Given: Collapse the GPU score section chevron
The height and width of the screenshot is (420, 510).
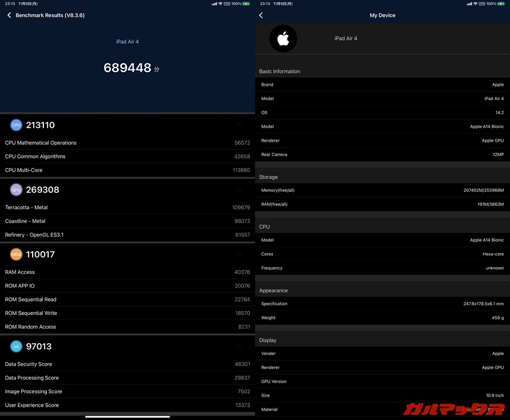Looking at the screenshot, I should (x=239, y=189).
